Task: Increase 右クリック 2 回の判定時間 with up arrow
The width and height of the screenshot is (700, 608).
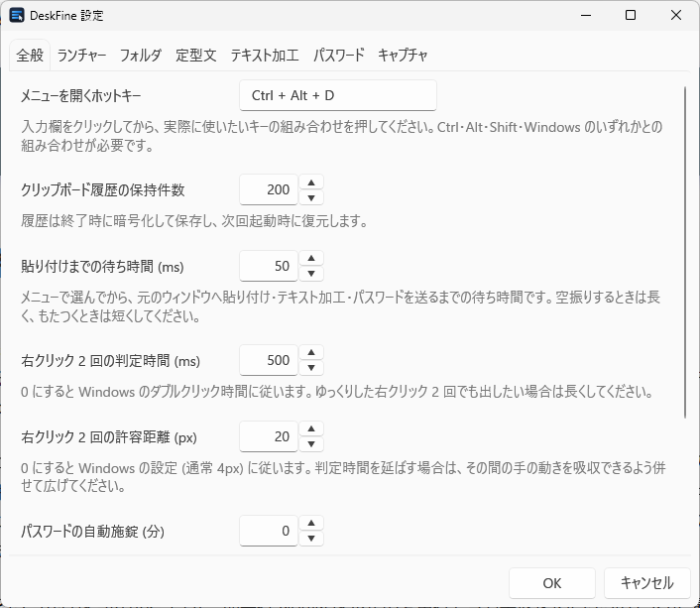Action: pos(311,352)
